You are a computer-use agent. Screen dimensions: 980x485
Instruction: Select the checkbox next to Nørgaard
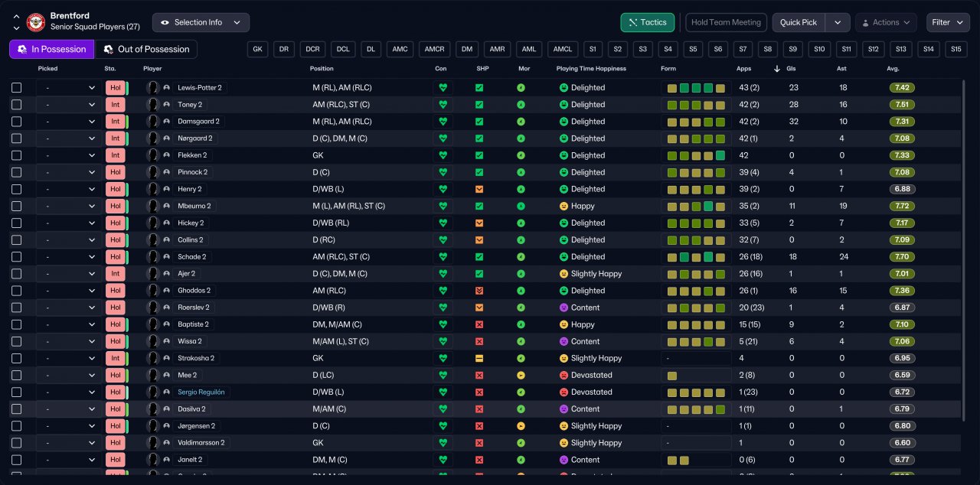(x=17, y=138)
